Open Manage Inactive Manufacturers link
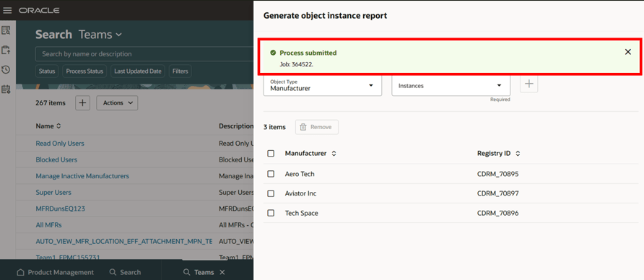This screenshot has width=644, height=280. click(82, 176)
